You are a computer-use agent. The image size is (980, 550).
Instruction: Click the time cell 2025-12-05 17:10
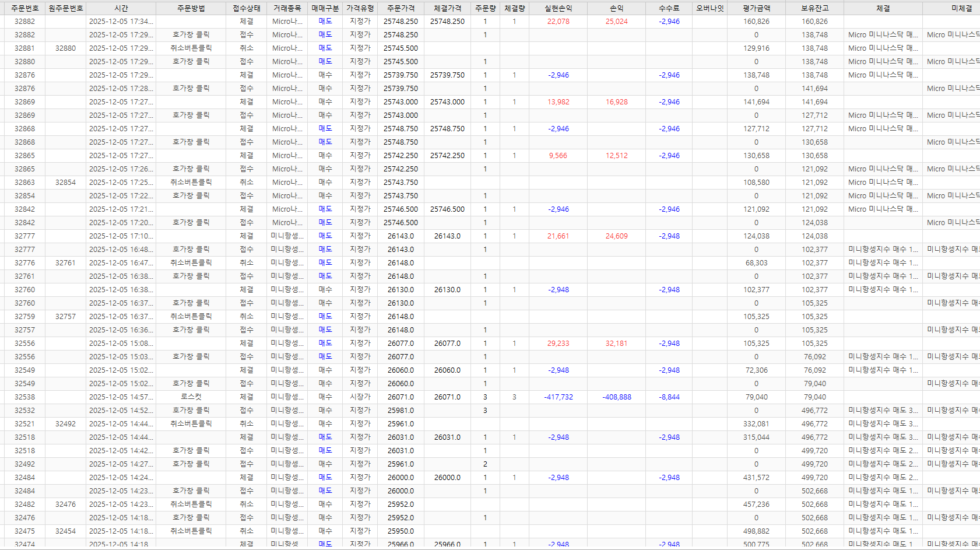click(121, 236)
